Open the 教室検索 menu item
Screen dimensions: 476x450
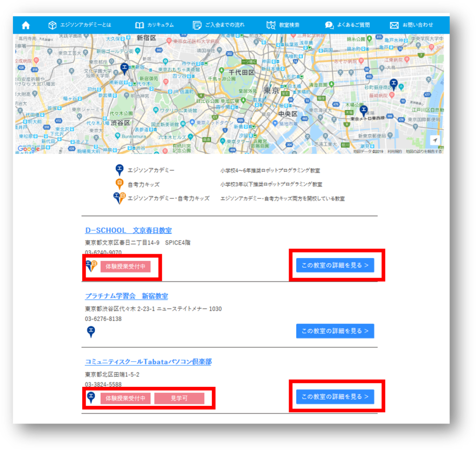click(283, 25)
